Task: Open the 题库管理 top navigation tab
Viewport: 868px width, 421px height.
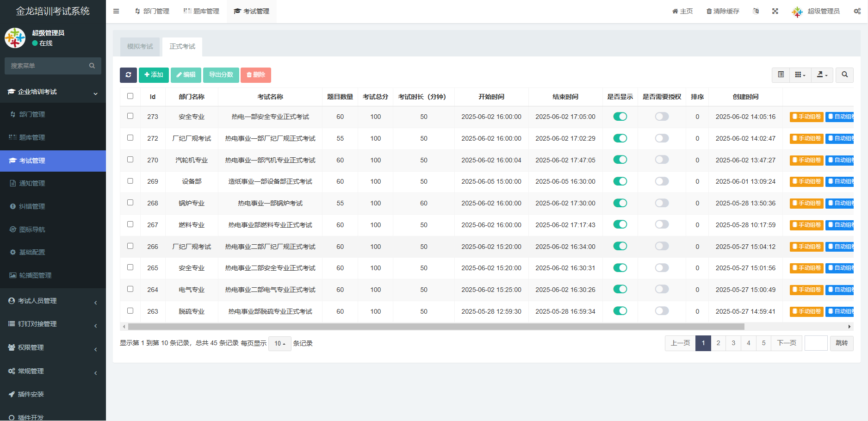Action: (x=201, y=11)
